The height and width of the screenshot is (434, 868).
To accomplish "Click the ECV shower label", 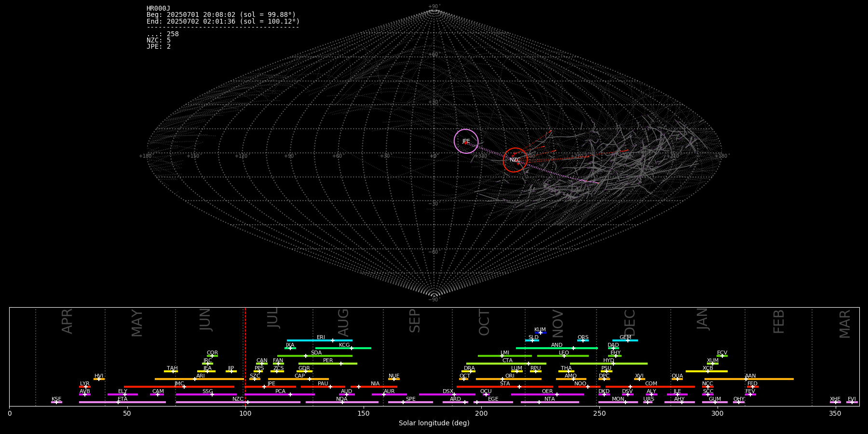I will pos(722,353).
